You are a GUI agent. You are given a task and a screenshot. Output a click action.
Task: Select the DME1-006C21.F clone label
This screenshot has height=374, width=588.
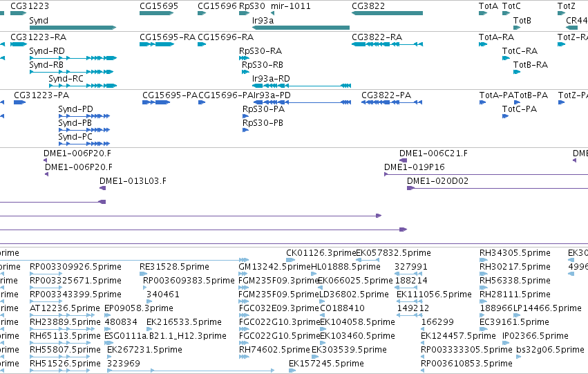(433, 153)
